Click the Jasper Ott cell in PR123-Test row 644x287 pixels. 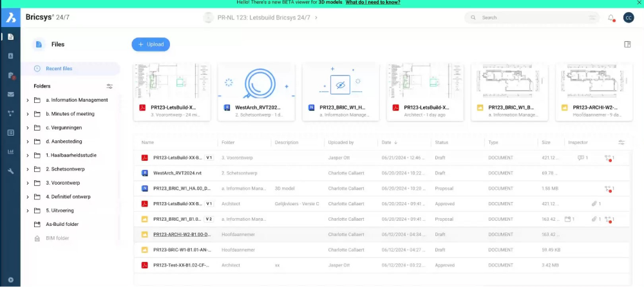pyautogui.click(x=339, y=265)
